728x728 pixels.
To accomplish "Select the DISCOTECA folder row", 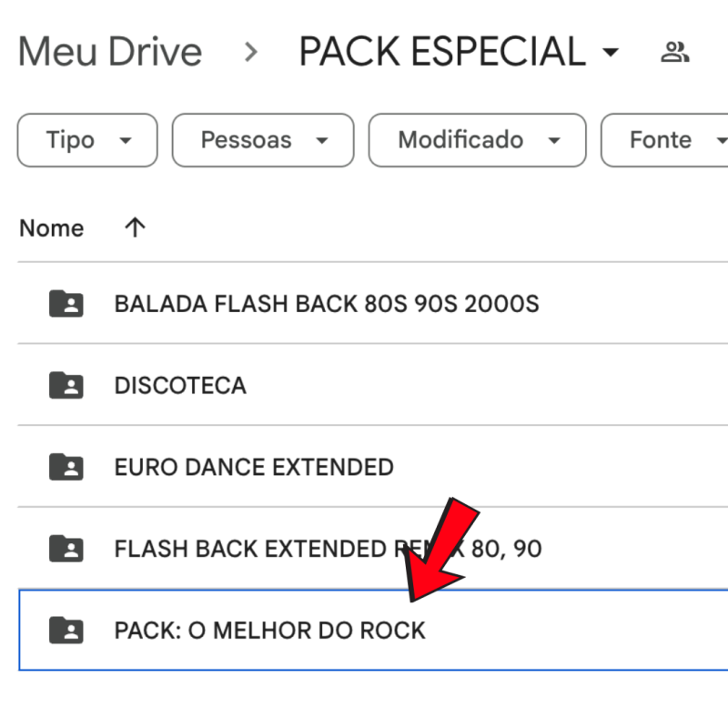I will (180, 385).
